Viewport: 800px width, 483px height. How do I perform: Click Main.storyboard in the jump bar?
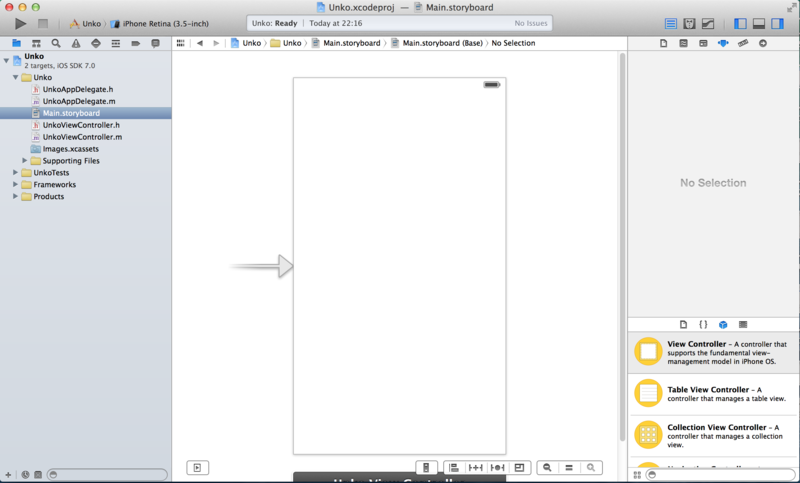[x=346, y=43]
